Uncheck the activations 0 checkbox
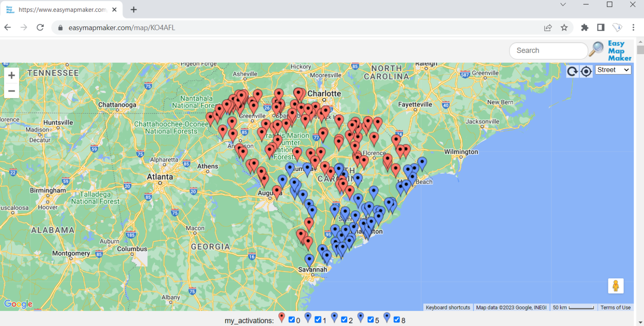644x326 pixels. point(292,320)
